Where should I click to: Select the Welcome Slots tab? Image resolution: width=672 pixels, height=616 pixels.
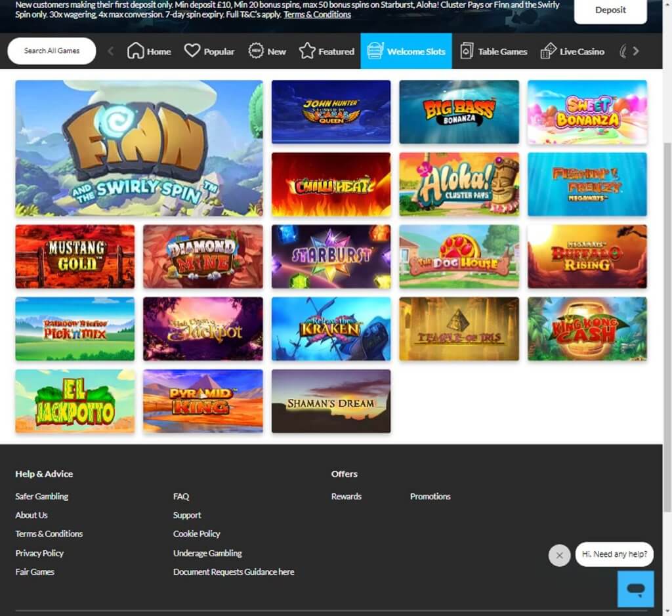tap(406, 51)
